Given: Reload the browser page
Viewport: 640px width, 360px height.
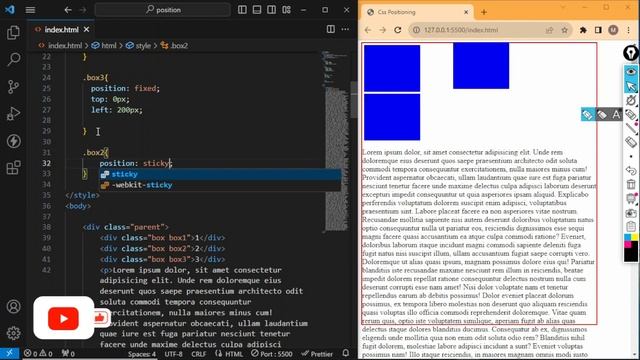Looking at the screenshot, I should [398, 30].
